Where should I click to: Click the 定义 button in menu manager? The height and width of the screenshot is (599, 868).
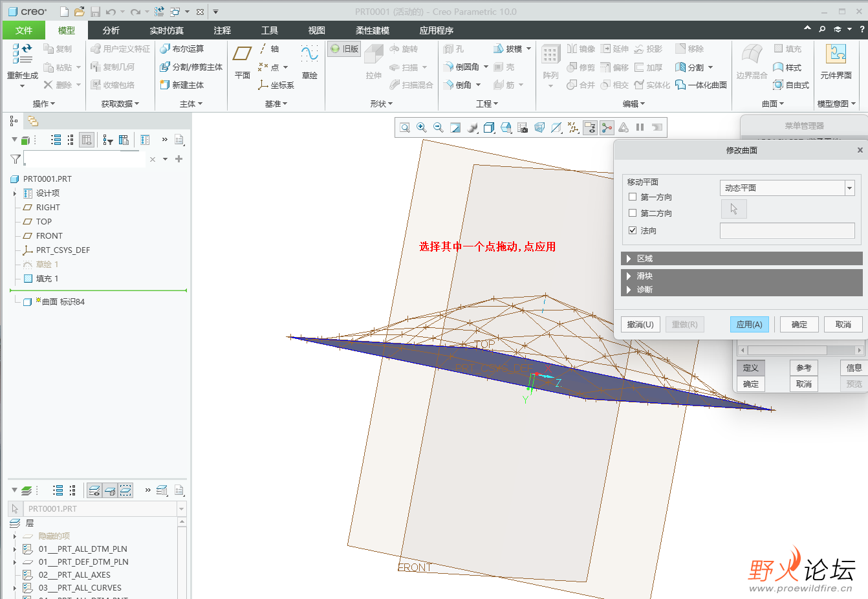click(750, 367)
